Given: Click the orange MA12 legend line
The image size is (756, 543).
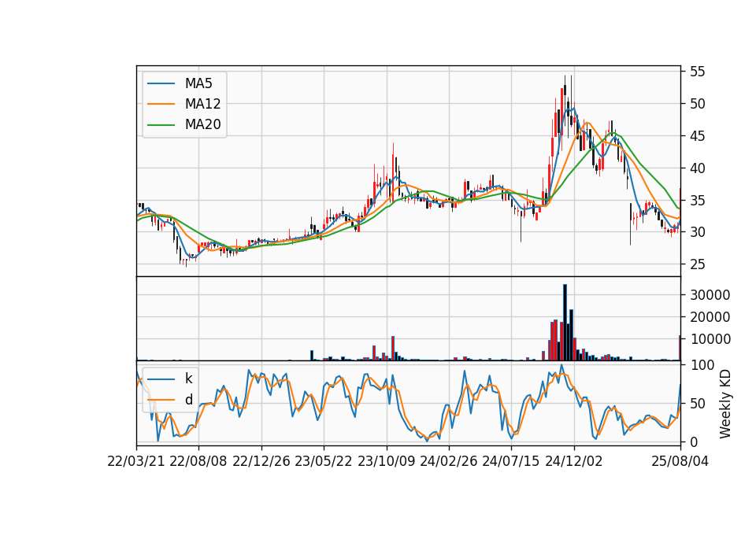Looking at the screenshot, I should coord(161,104).
